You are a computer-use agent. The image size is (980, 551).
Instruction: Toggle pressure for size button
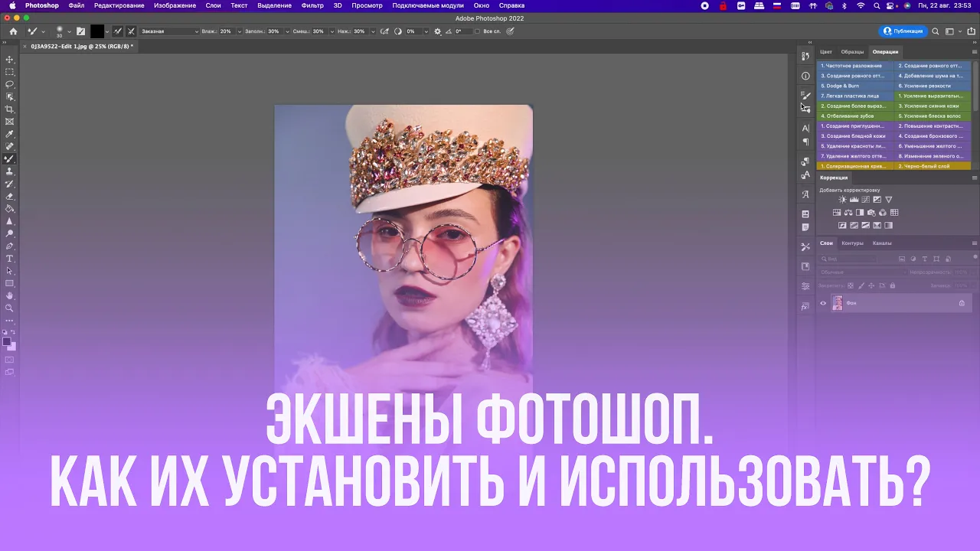point(510,31)
